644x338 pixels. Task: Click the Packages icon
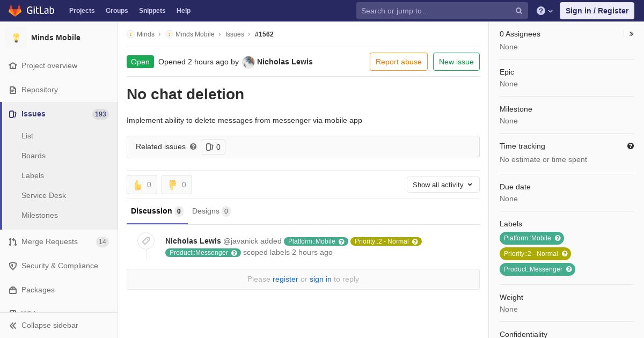[13, 290]
